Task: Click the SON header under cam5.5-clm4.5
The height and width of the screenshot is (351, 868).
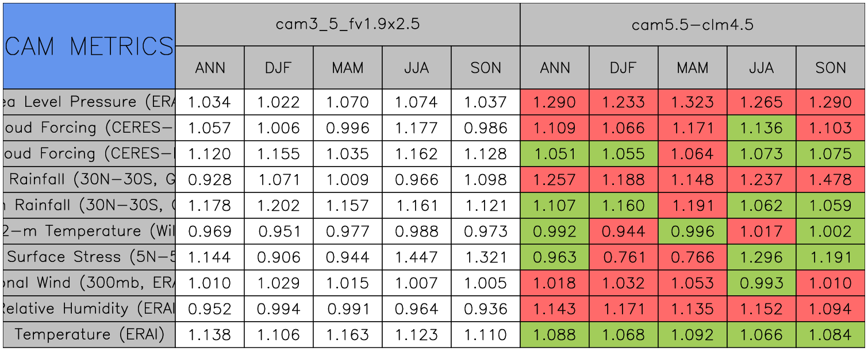Action: click(830, 68)
